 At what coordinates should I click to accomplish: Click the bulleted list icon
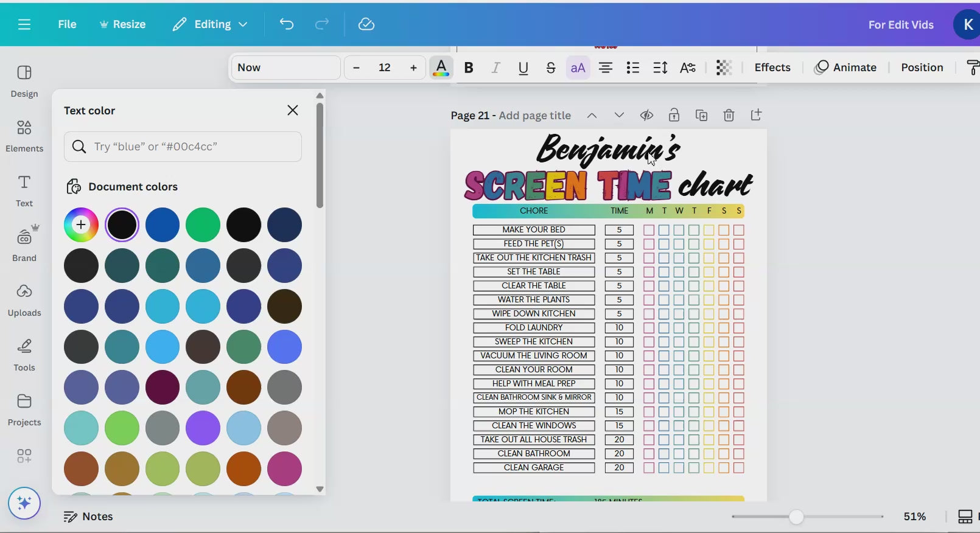tap(633, 68)
